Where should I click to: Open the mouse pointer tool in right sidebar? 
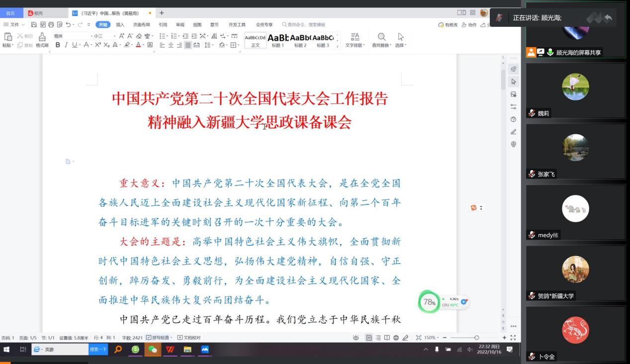coord(514,82)
